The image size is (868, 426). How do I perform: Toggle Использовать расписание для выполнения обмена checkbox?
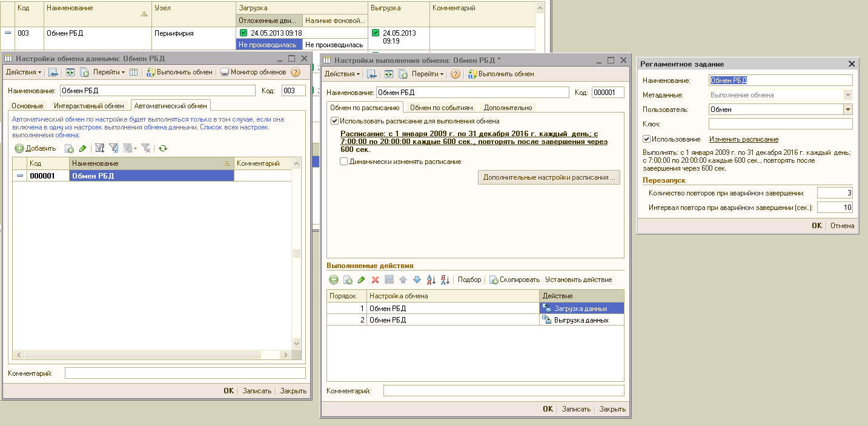(335, 121)
